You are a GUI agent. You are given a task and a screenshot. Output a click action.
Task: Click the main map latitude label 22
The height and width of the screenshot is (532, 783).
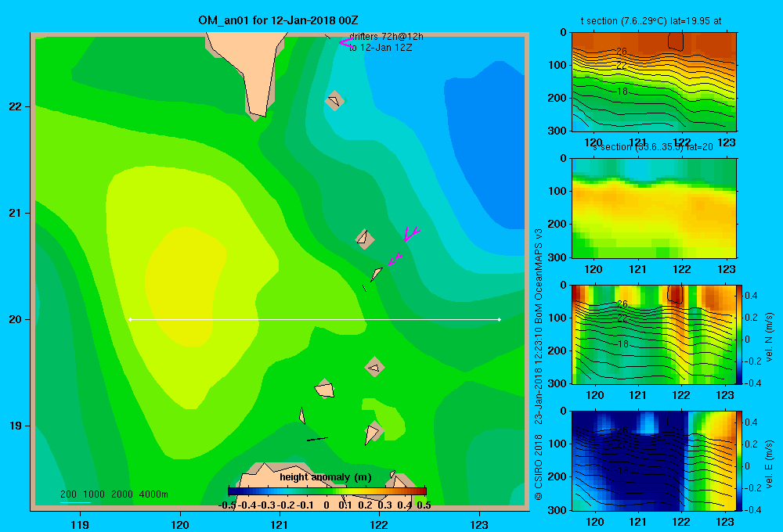[16, 107]
